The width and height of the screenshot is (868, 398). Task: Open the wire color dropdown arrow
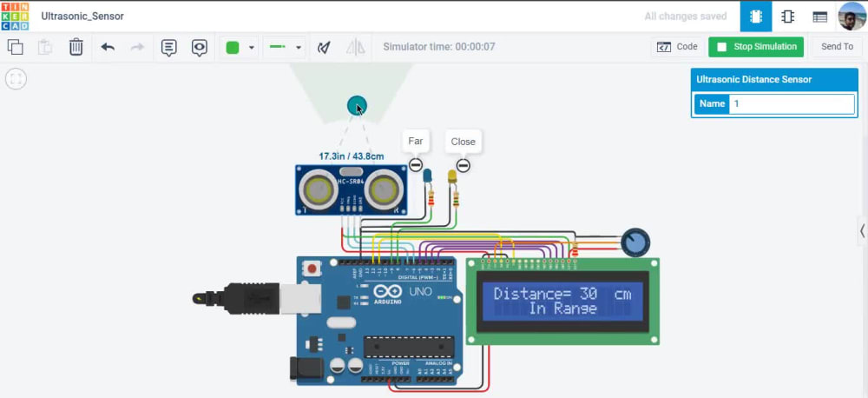[x=252, y=48]
